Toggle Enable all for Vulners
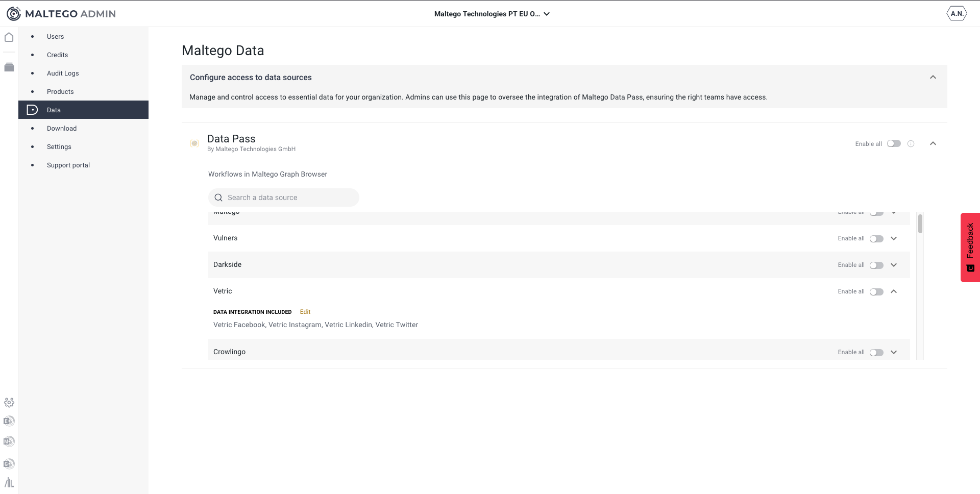Image resolution: width=980 pixels, height=494 pixels. click(876, 239)
